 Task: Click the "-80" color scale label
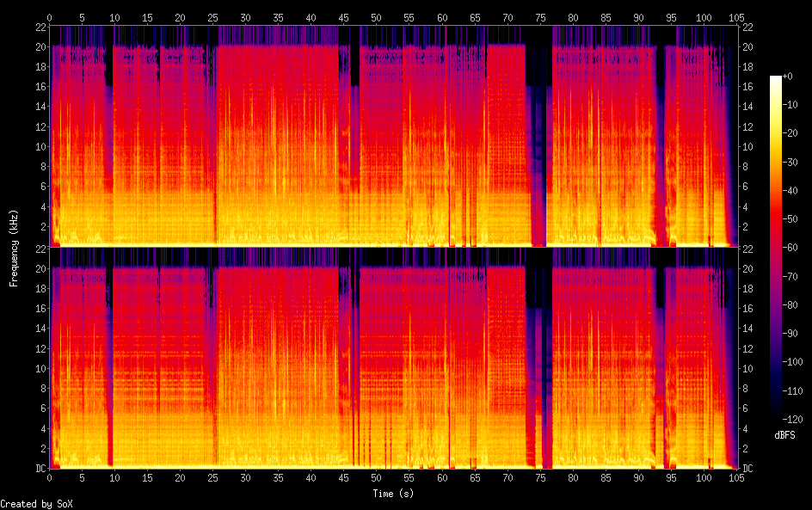click(790, 305)
